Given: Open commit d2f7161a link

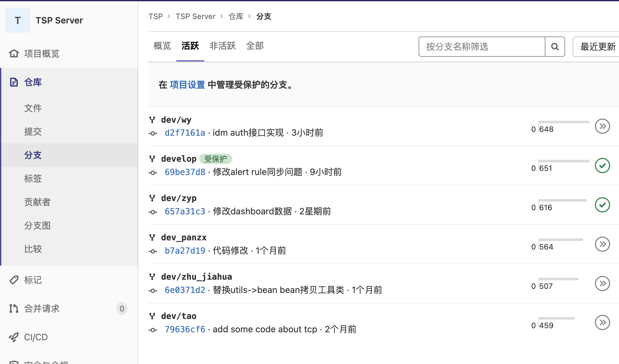Looking at the screenshot, I should [x=185, y=133].
